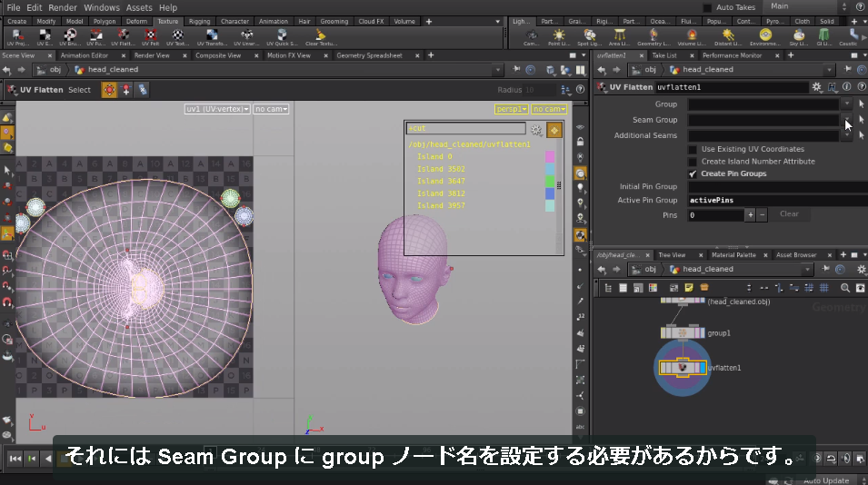Click the Point Light shelf icon
This screenshot has height=485, width=868.
point(559,37)
